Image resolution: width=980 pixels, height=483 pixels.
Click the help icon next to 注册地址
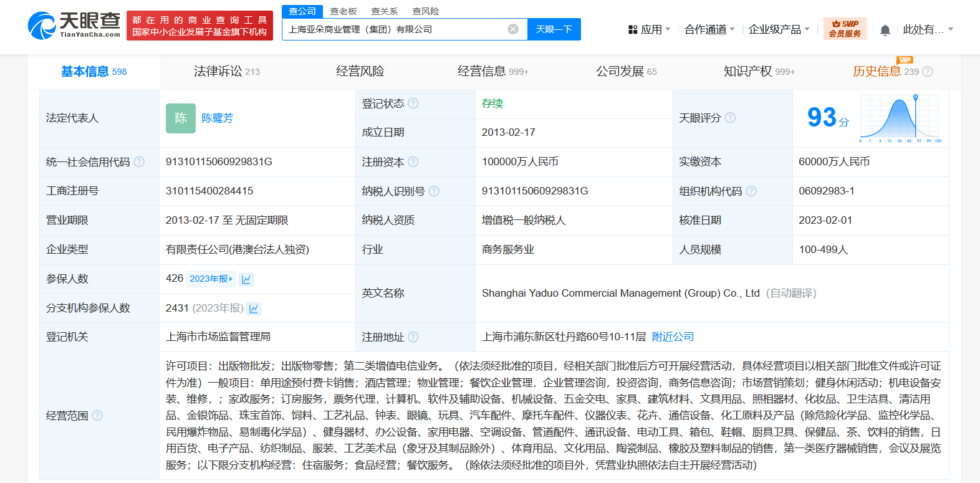coord(413,337)
